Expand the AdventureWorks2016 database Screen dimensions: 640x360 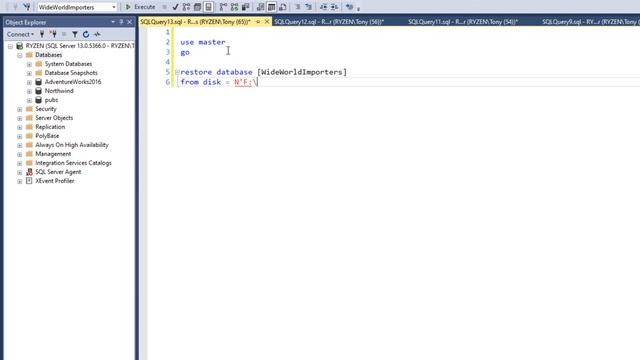pyautogui.click(x=29, y=82)
